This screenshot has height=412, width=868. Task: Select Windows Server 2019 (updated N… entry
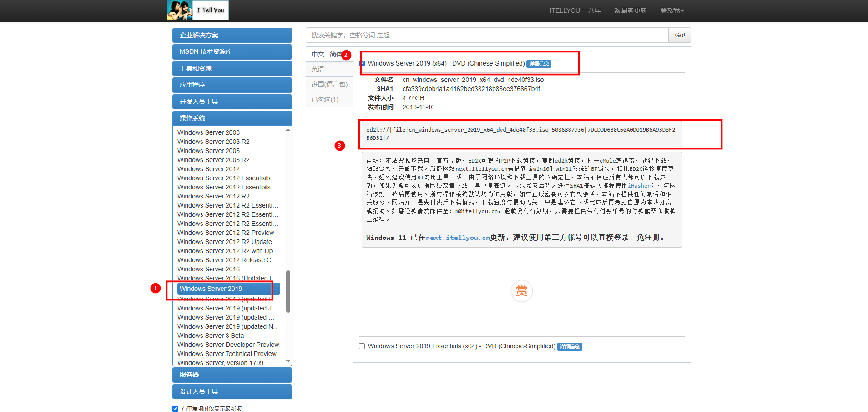228,326
